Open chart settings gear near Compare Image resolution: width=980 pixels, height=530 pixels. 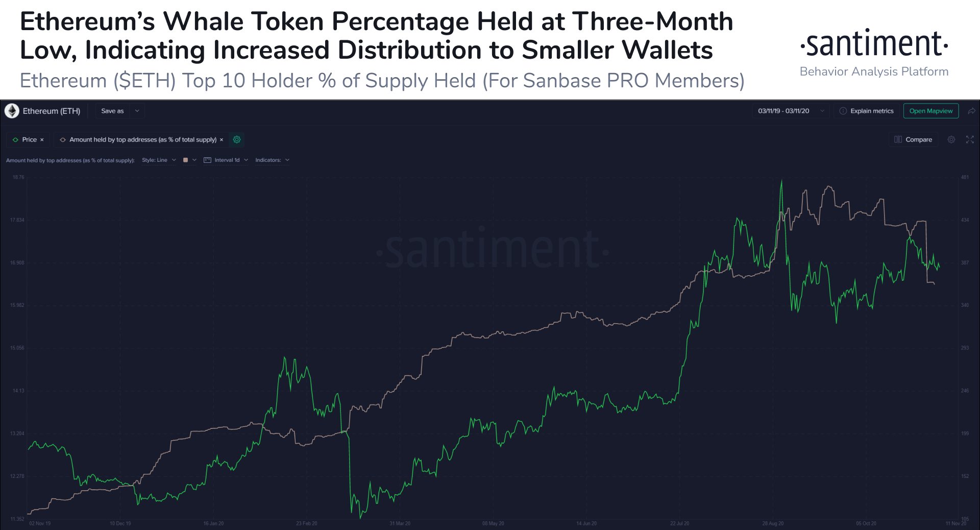[951, 139]
